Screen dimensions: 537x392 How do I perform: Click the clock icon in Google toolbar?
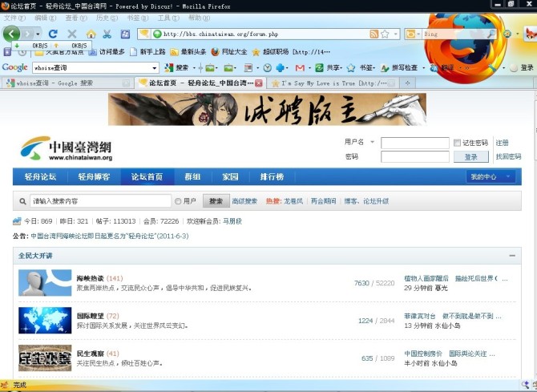coord(268,68)
